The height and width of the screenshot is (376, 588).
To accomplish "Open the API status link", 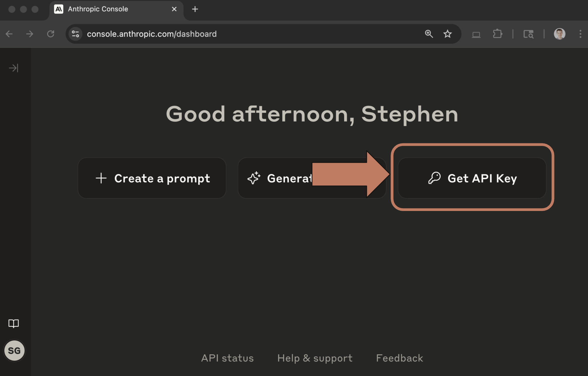I will coord(227,358).
